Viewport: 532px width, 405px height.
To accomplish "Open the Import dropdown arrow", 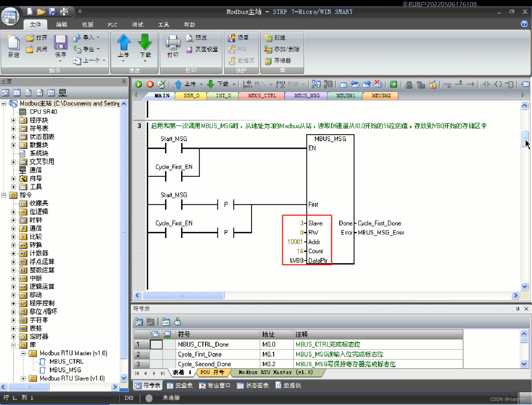I will coord(98,38).
